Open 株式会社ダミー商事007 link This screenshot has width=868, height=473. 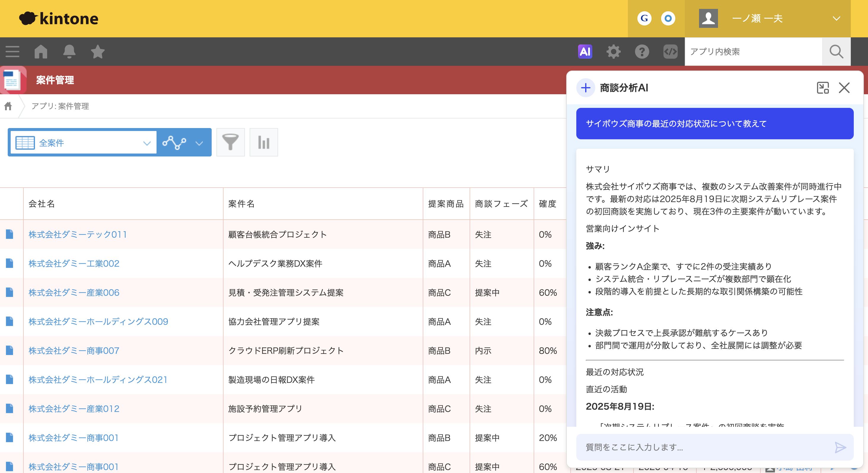(x=74, y=350)
